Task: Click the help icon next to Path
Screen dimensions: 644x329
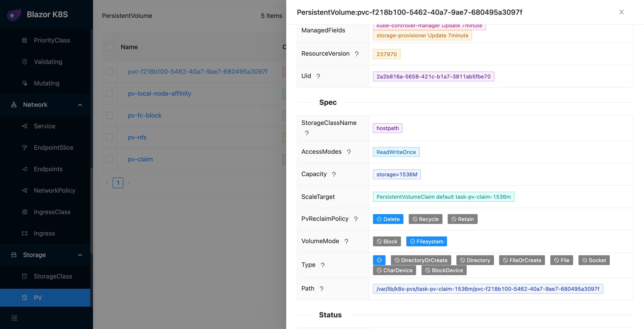Action: tap(322, 289)
